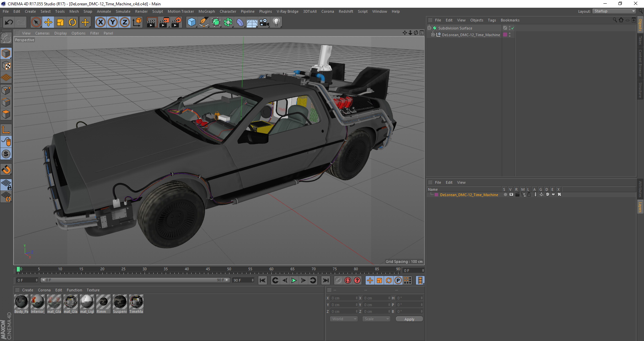
Task: Click Render View clapperboard icon
Action: tap(152, 22)
